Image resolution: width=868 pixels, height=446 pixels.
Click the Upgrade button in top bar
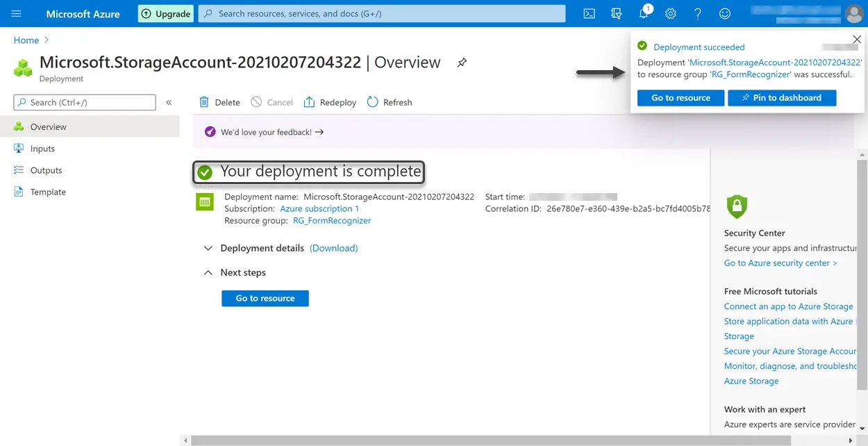click(x=165, y=14)
